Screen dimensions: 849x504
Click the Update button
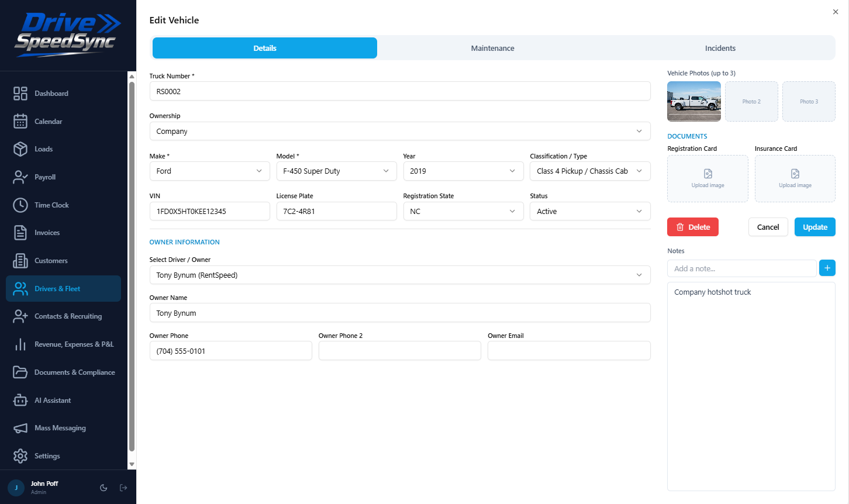point(815,227)
